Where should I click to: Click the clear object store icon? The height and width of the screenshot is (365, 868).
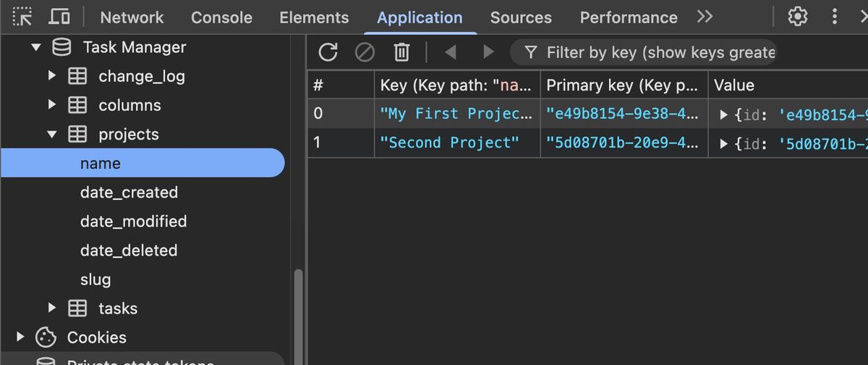[365, 51]
